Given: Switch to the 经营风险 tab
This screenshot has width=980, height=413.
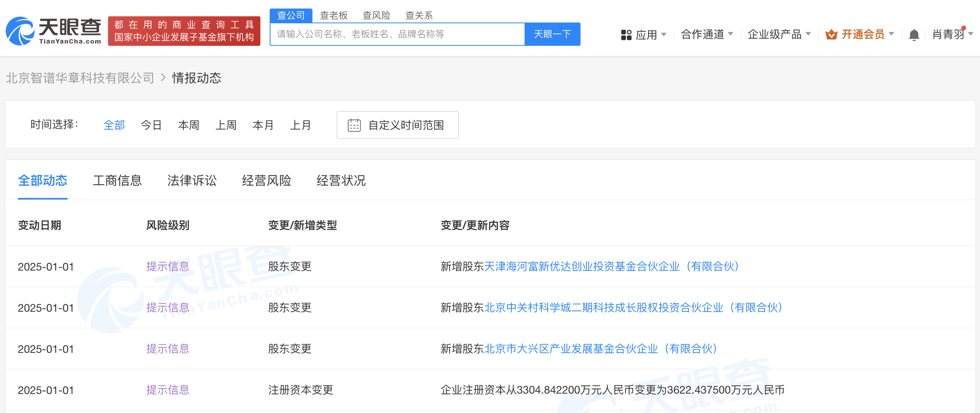Looking at the screenshot, I should pos(267,180).
